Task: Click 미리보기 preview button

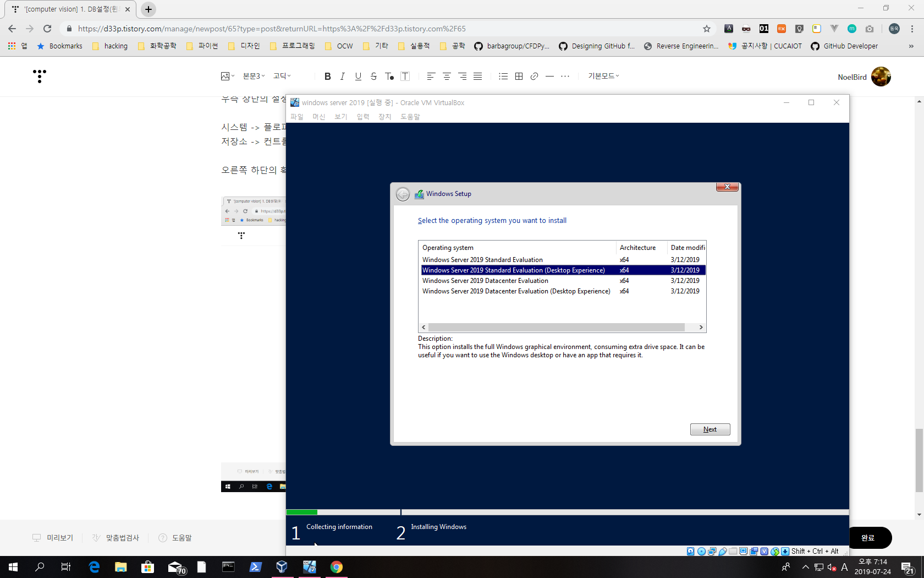Action: coord(53,538)
